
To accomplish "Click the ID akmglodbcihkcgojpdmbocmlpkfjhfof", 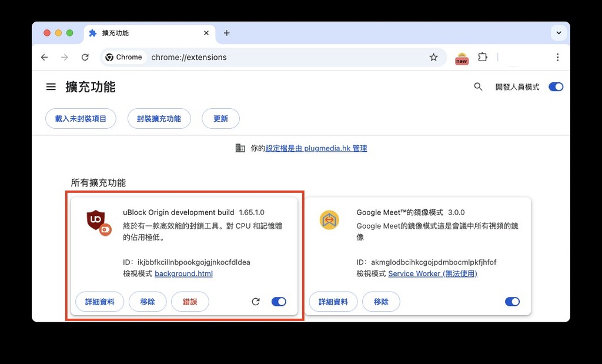I will (433, 262).
